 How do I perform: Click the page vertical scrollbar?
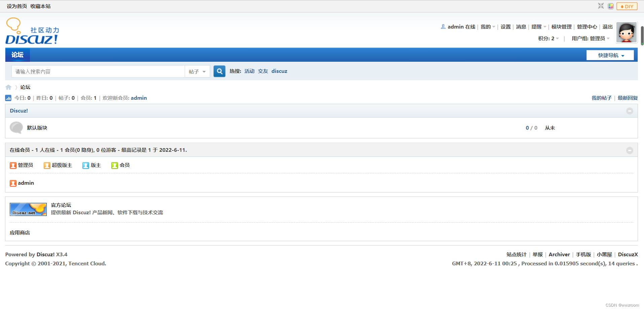click(642, 35)
